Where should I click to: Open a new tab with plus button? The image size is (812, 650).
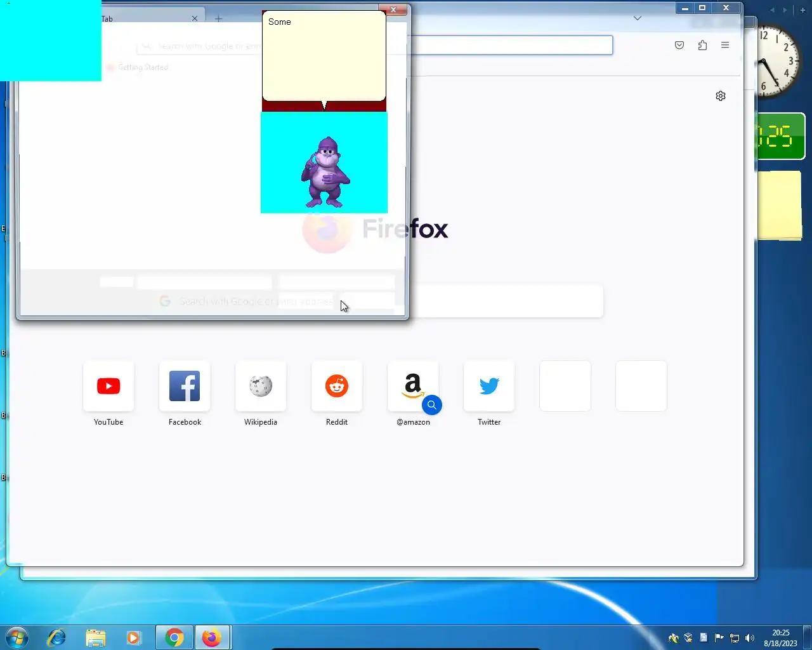pos(218,18)
